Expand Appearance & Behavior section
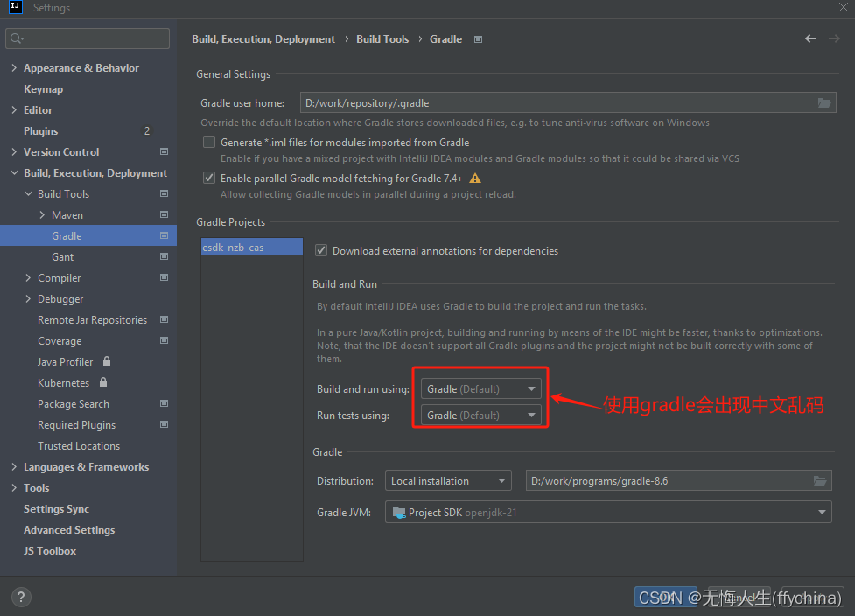The image size is (855, 616). coord(14,67)
